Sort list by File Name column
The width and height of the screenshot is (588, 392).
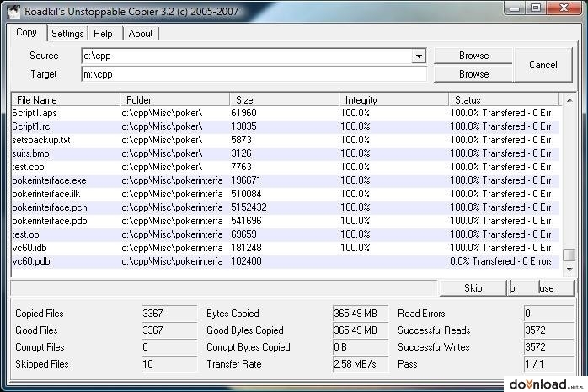tap(66, 99)
